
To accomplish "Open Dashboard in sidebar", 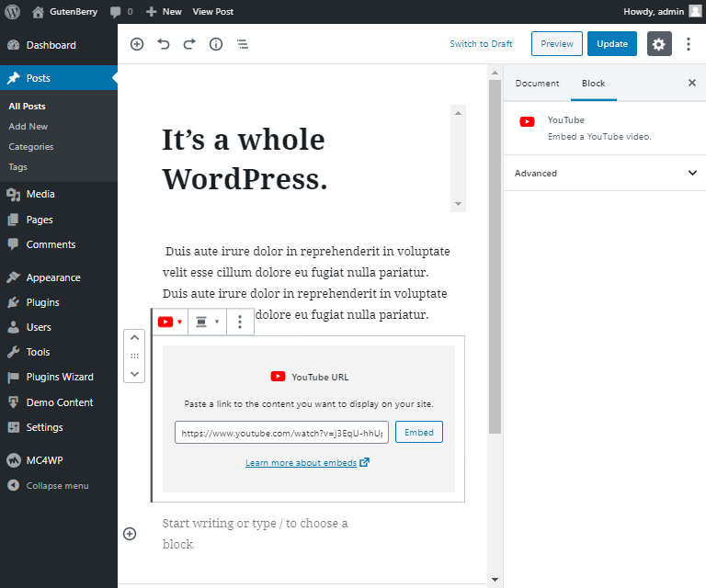I will (59, 45).
